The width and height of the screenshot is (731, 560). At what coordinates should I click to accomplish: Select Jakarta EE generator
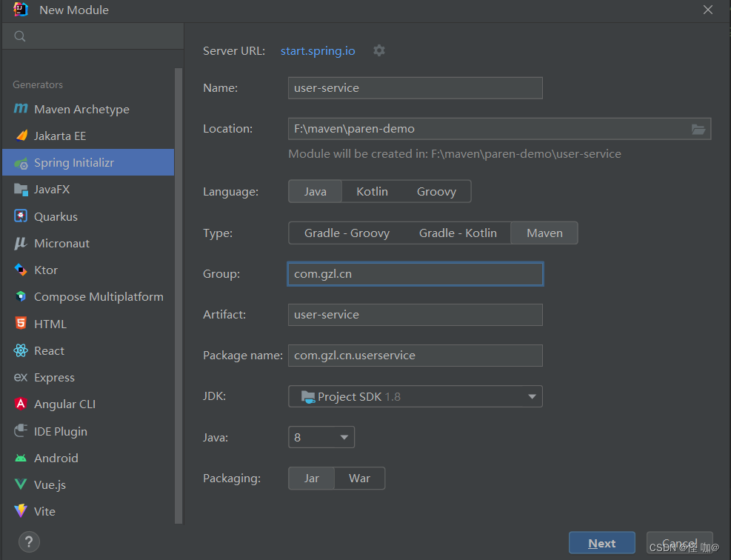point(88,136)
